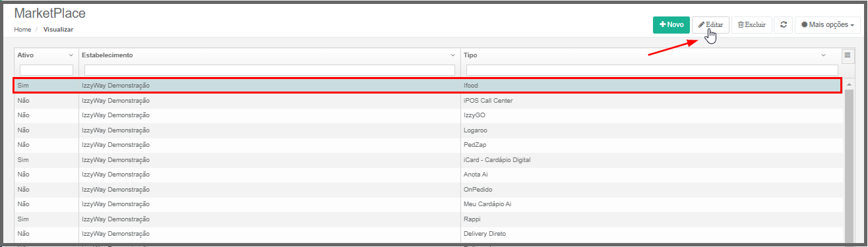868x247 pixels.
Task: Click the refresh icon button
Action: pyautogui.click(x=783, y=24)
